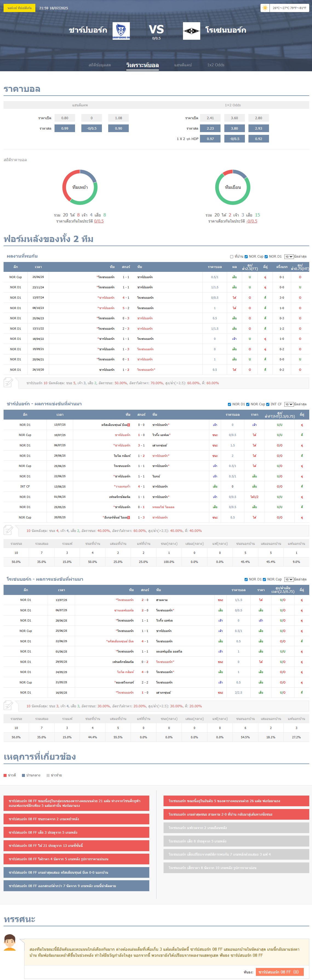Click opening handicap home price 0.80
The image size is (312, 980).
65,118
